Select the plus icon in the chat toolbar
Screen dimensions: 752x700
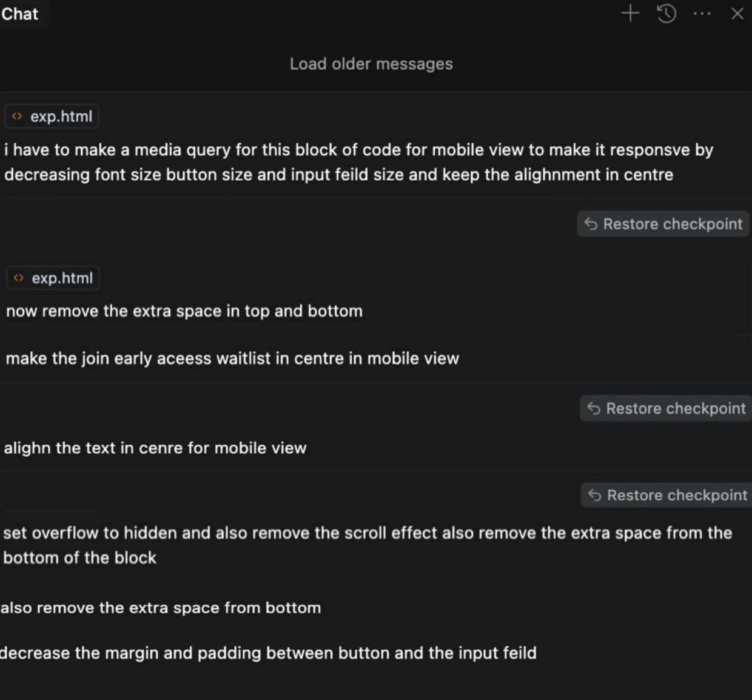click(x=629, y=13)
